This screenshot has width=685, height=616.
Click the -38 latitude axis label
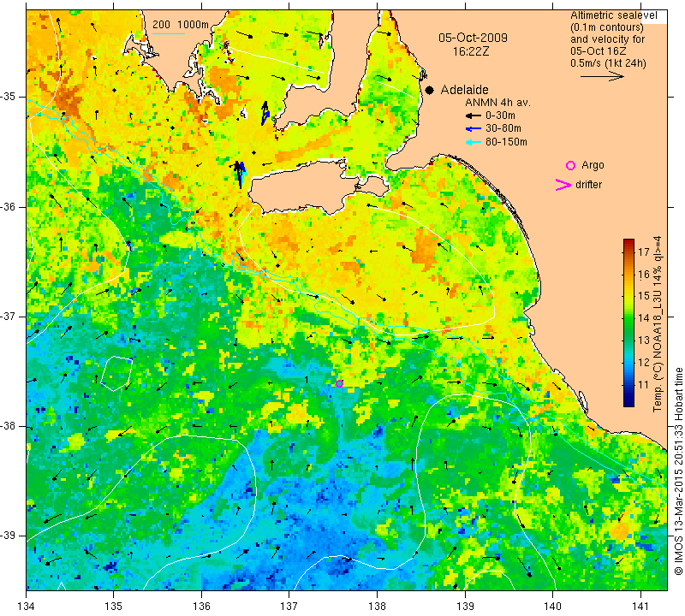[8, 426]
